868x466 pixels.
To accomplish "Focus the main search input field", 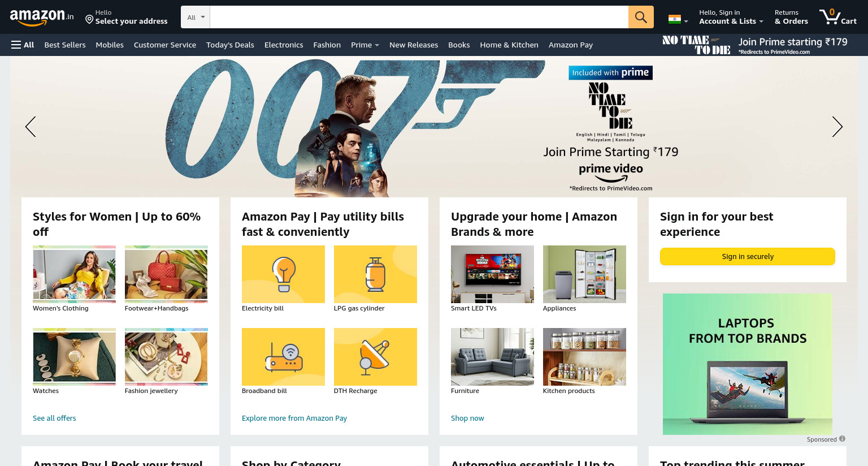I will (419, 17).
